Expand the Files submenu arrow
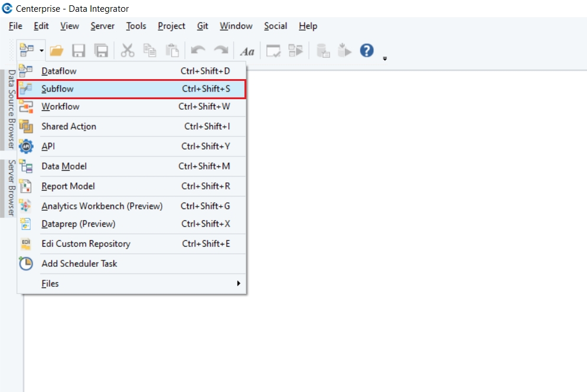This screenshot has height=392, width=587. click(x=239, y=283)
